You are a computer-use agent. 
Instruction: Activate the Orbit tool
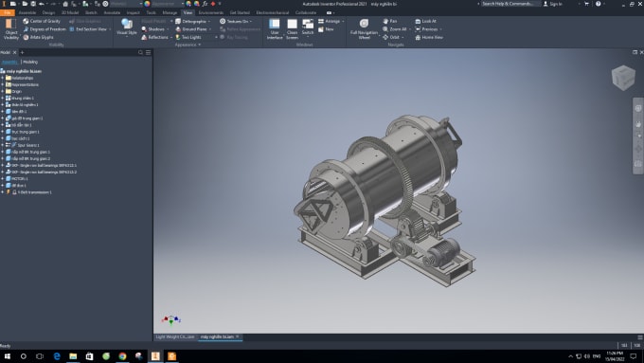pos(392,37)
